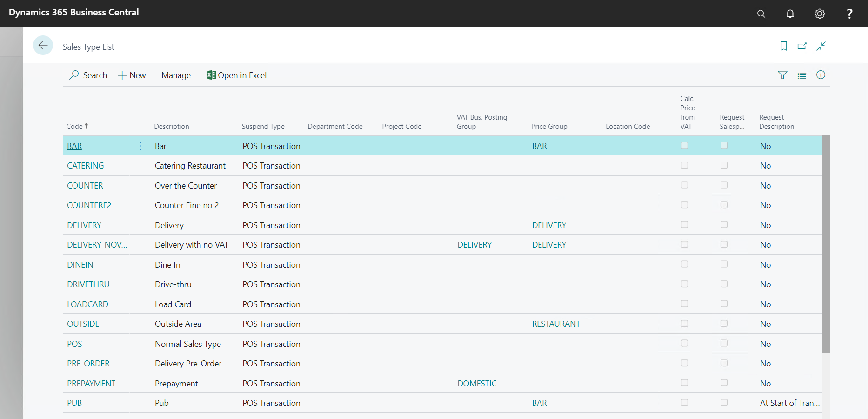The height and width of the screenshot is (419, 868).
Task: Click Department Code column header
Action: click(x=335, y=127)
